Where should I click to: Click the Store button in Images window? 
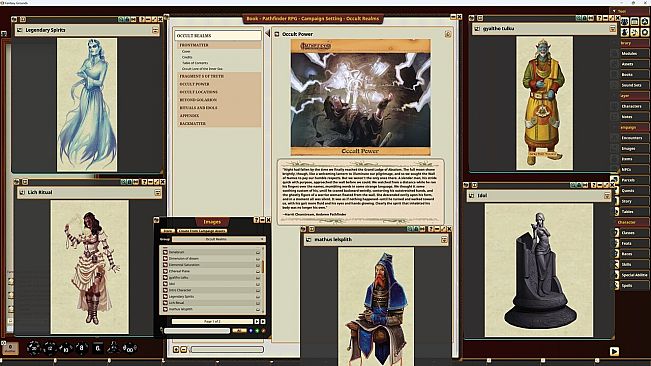click(167, 231)
